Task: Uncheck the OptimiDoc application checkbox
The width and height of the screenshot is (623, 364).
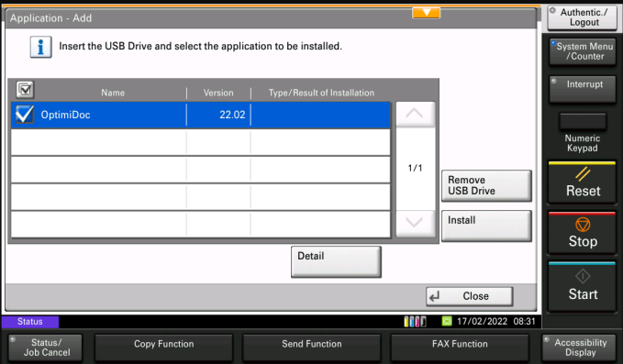Action: pyautogui.click(x=24, y=115)
